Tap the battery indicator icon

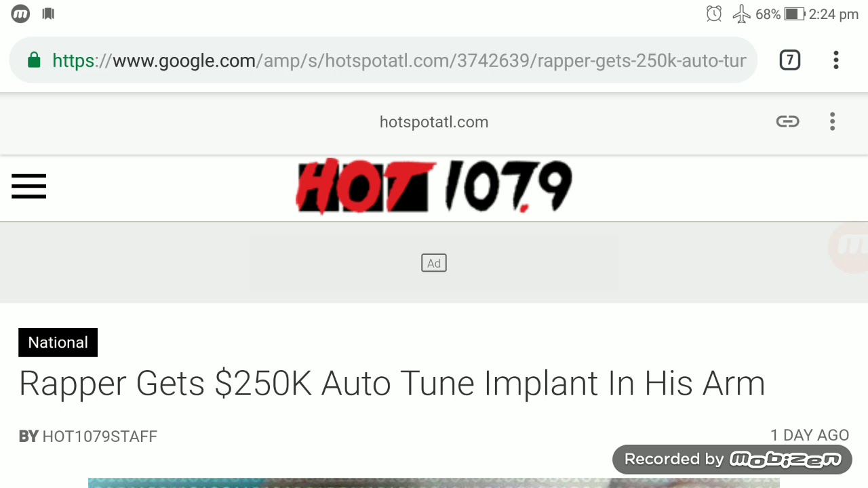click(794, 14)
